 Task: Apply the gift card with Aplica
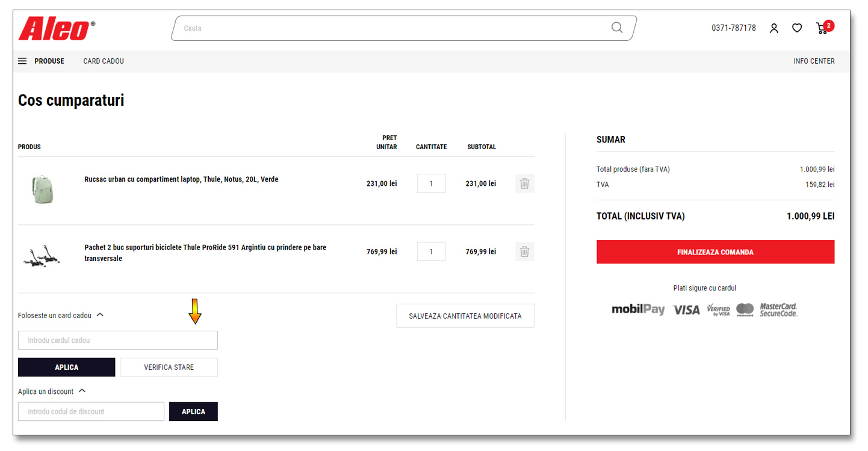(66, 367)
